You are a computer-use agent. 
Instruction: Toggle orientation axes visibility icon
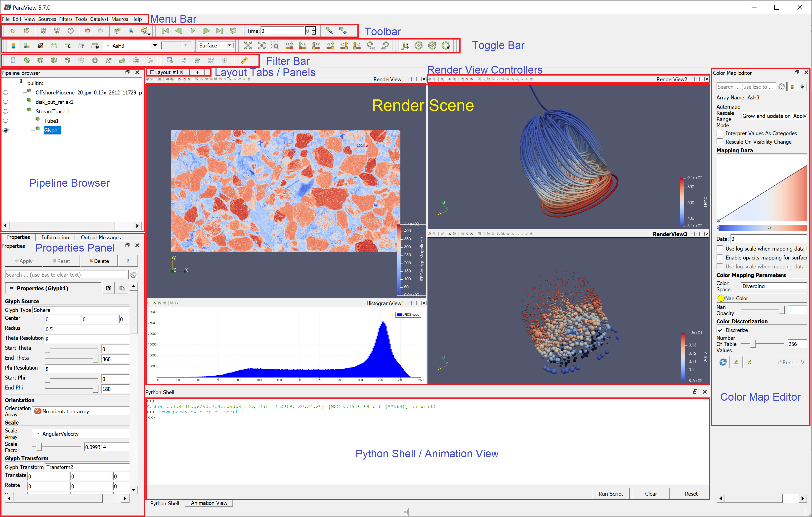pyautogui.click(x=405, y=45)
